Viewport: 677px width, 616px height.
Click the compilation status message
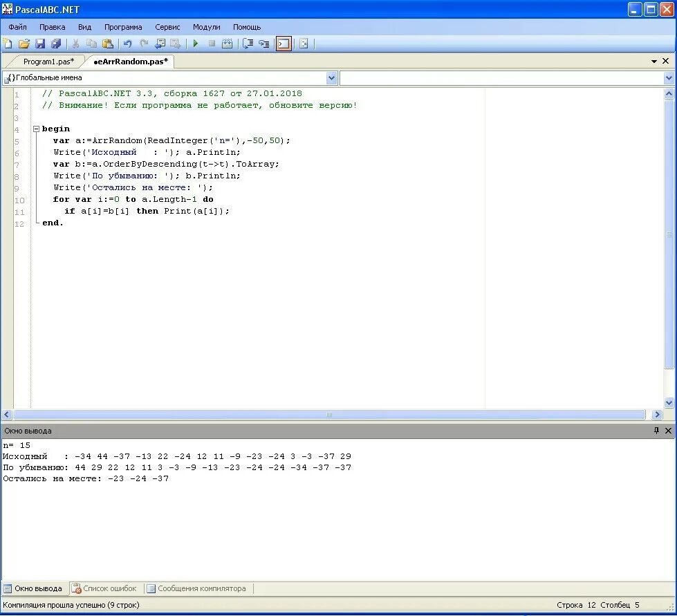coord(71,606)
